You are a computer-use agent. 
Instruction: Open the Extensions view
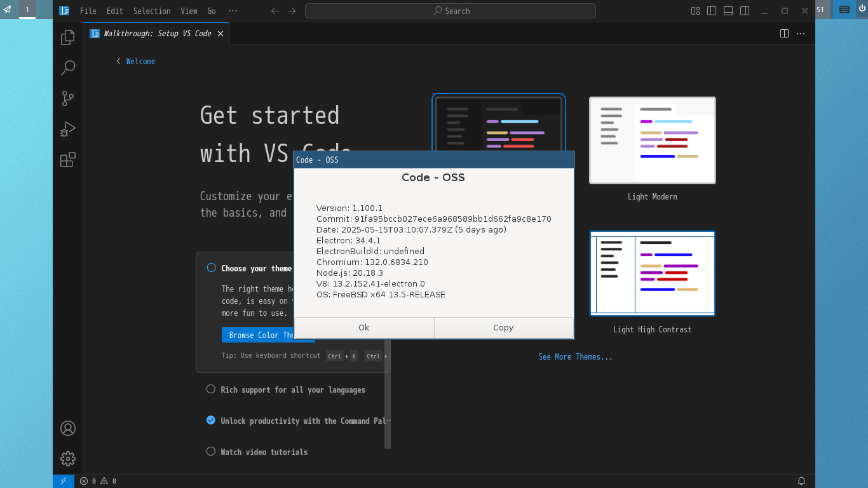(x=68, y=159)
